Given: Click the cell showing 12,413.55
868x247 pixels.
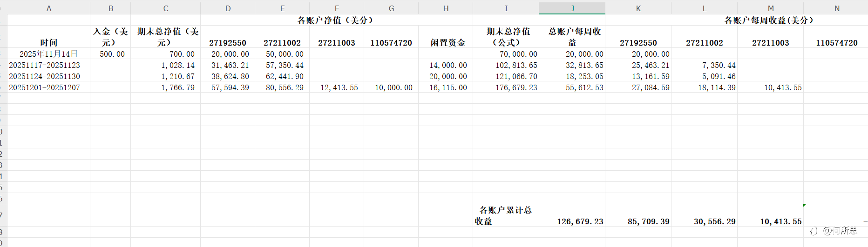Looking at the screenshot, I should click(x=337, y=87).
